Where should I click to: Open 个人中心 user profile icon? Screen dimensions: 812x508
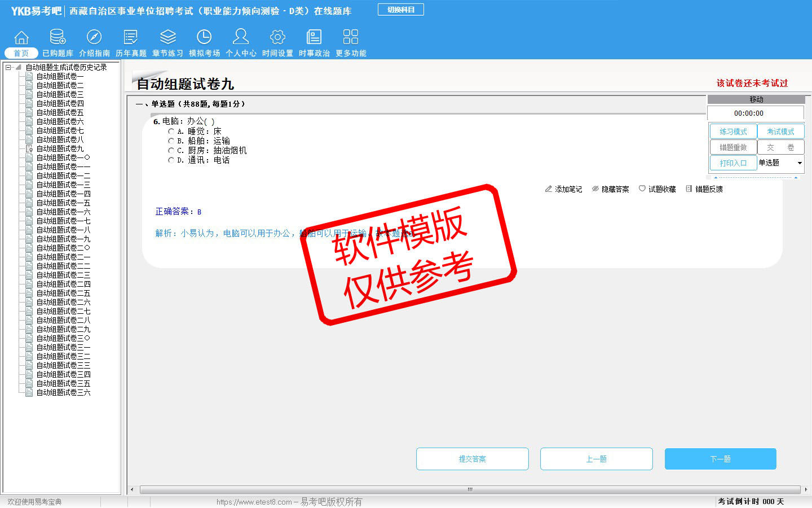click(x=241, y=38)
